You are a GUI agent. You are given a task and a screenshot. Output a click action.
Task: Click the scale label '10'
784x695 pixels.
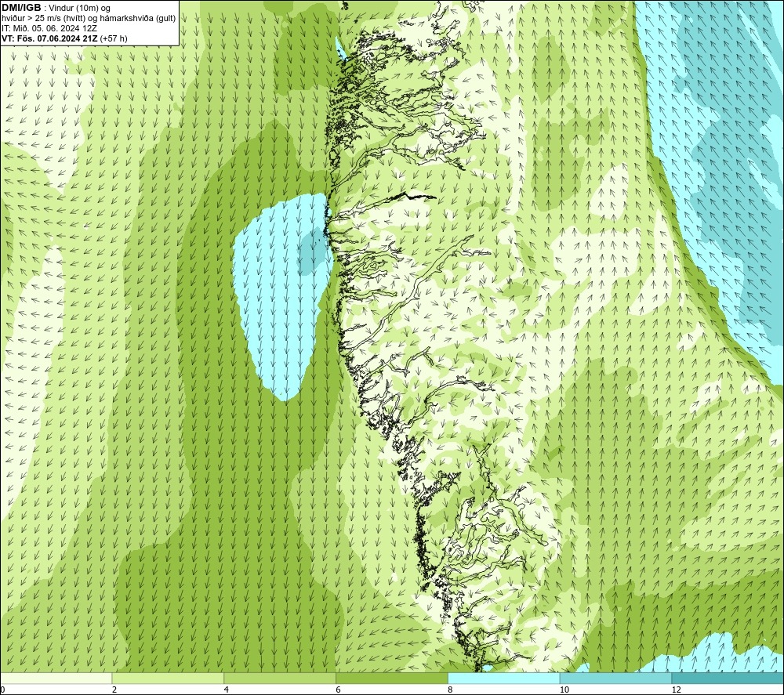(x=564, y=690)
